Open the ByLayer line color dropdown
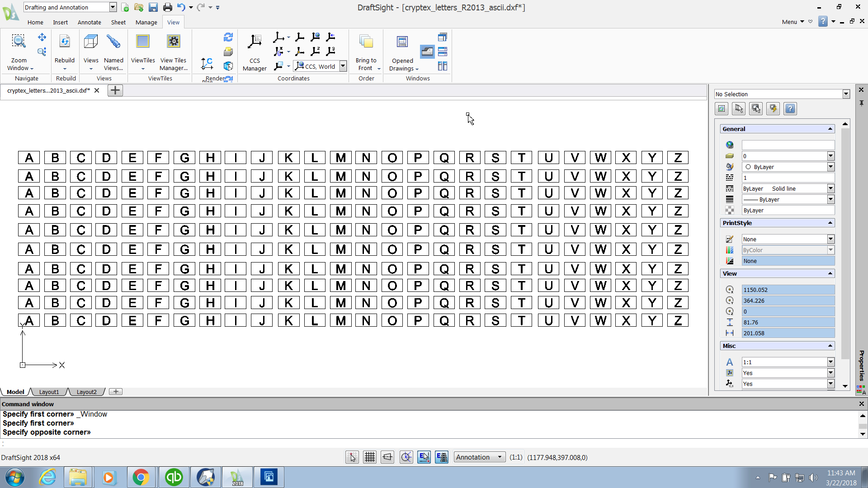This screenshot has height=488, width=868. 830,167
